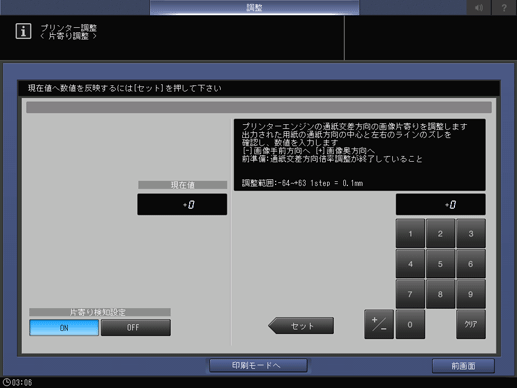Open help with the question mark icon
Image resolution: width=517 pixels, height=388 pixels.
click(x=504, y=7)
